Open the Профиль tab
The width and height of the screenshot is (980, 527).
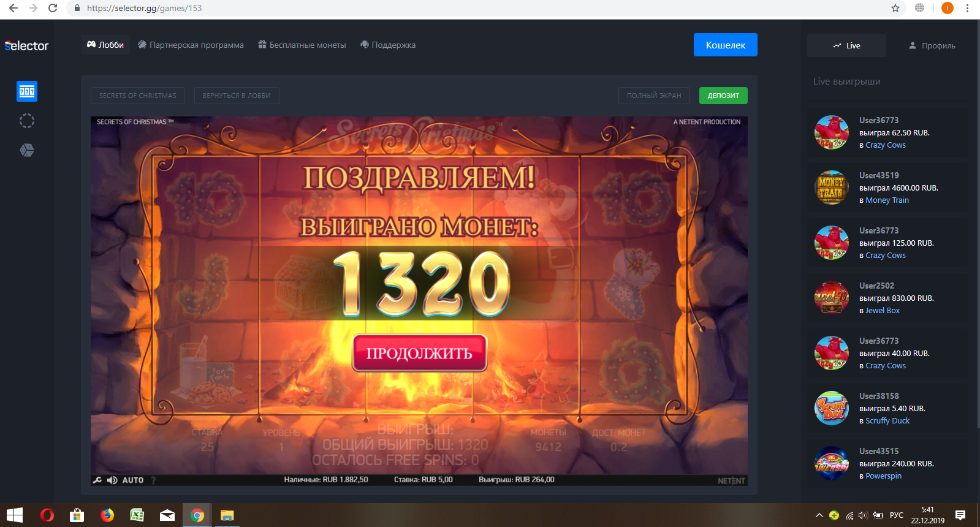click(x=932, y=45)
